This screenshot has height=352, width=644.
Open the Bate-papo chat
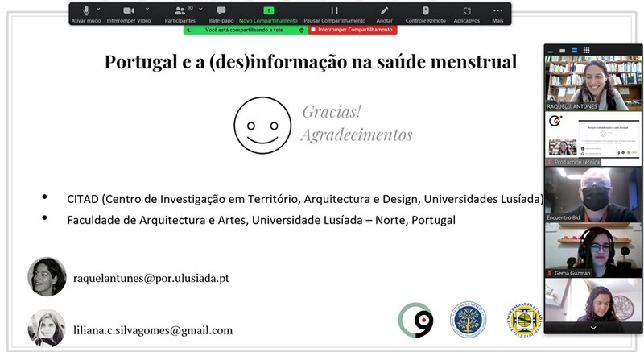click(x=221, y=11)
